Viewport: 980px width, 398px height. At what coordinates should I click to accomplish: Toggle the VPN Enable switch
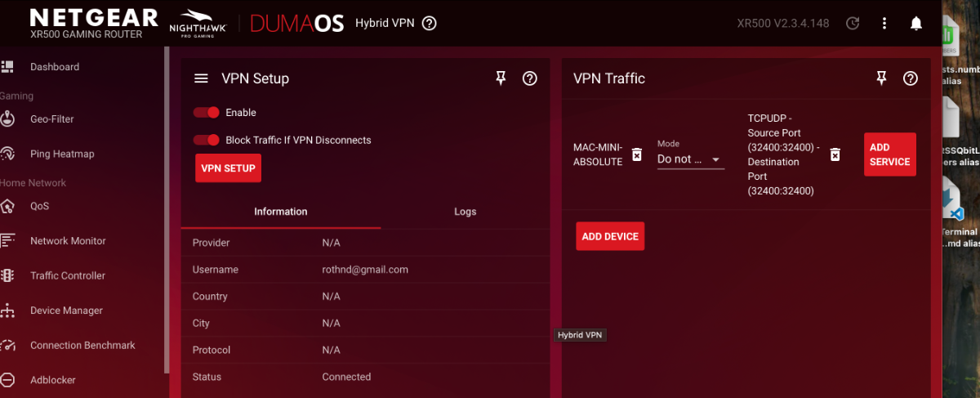(x=207, y=113)
